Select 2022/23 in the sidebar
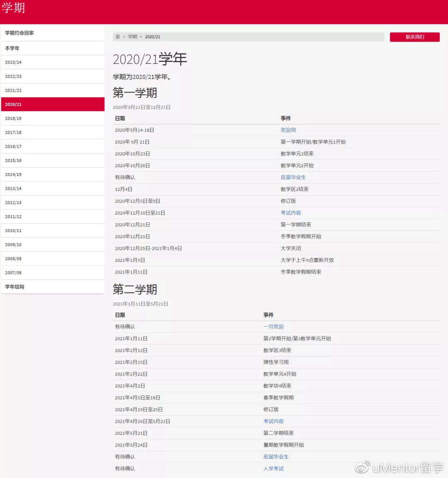 tap(53, 76)
